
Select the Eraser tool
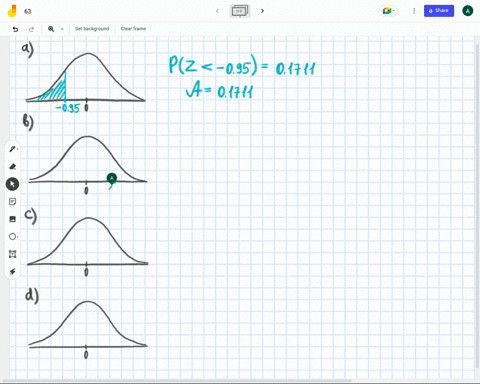click(12, 166)
